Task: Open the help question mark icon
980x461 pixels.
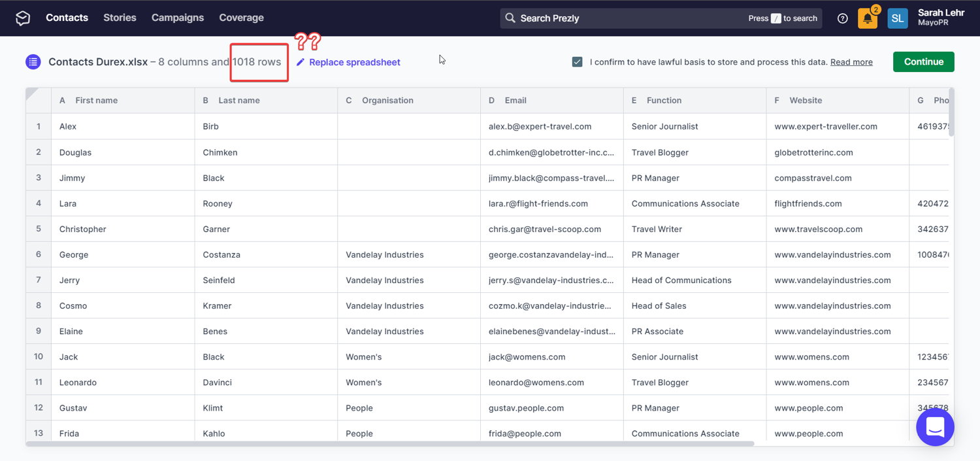Action: click(843, 18)
